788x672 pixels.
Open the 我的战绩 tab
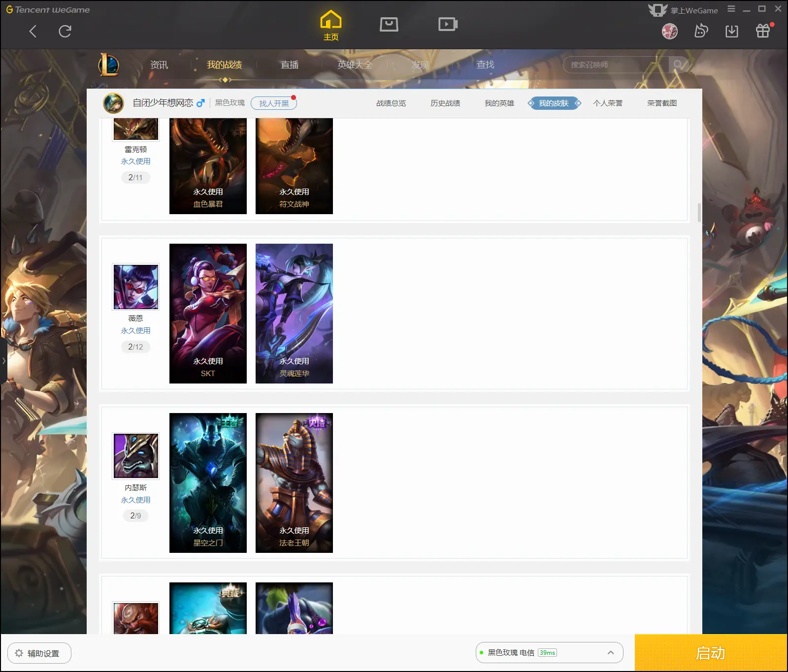click(x=224, y=64)
